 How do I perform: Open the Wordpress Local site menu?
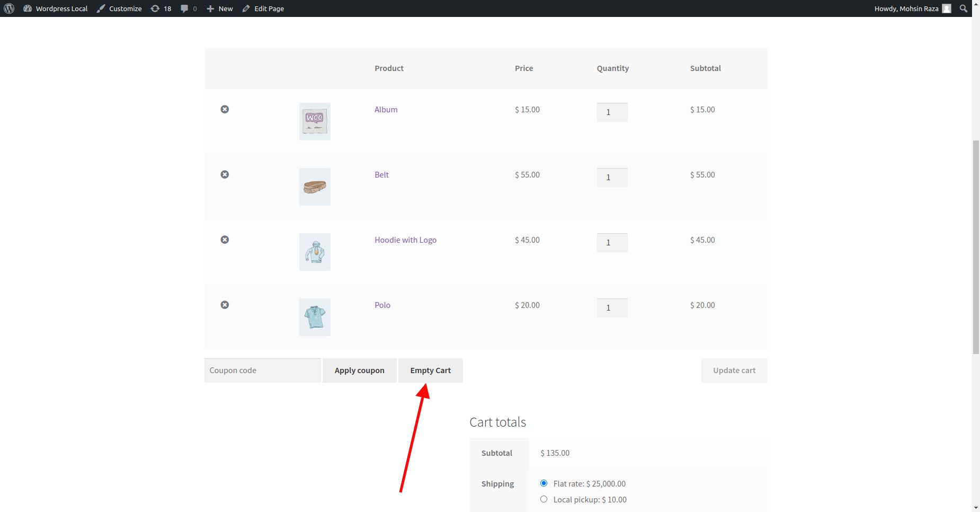56,8
